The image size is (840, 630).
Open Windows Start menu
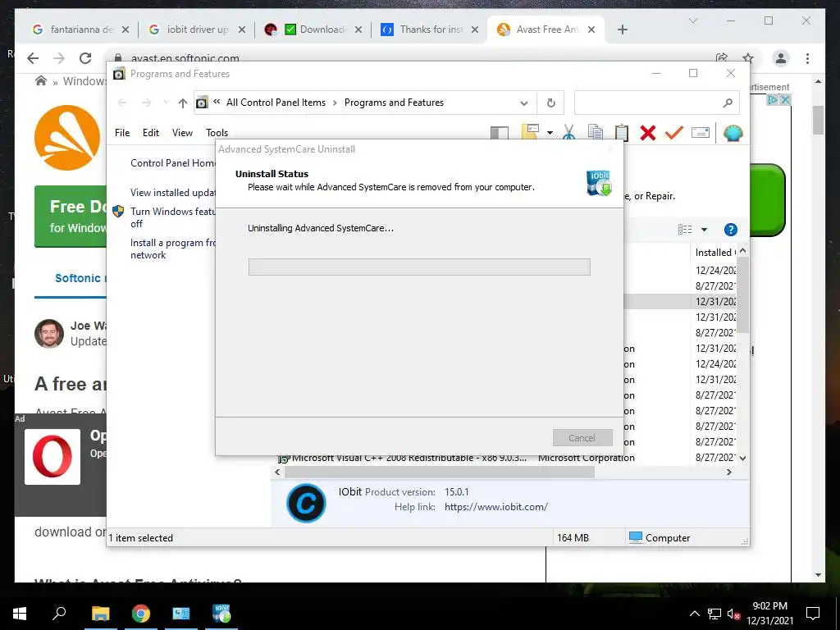(x=20, y=614)
